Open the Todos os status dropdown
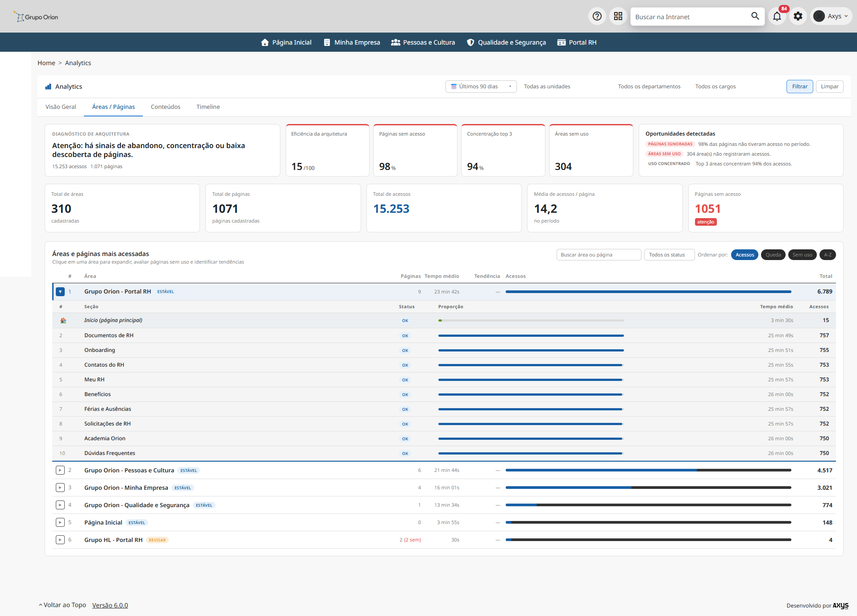The height and width of the screenshot is (616, 857). [x=669, y=255]
